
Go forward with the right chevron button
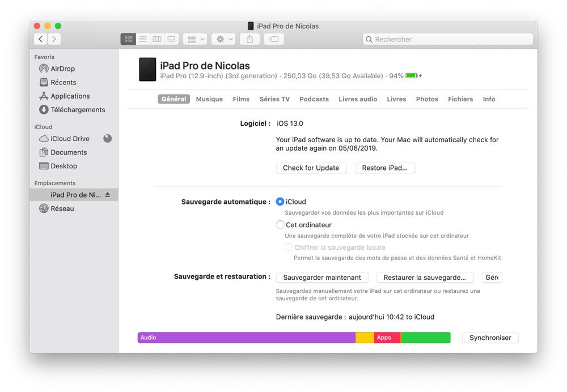(x=54, y=39)
